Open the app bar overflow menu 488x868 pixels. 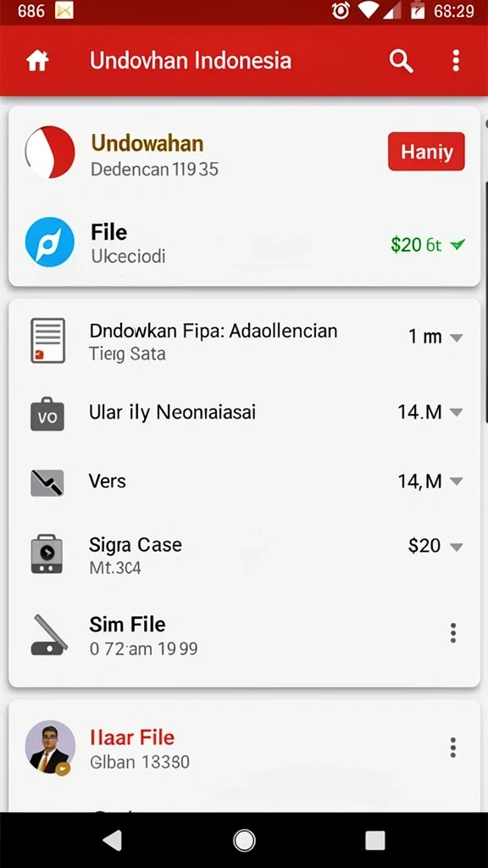coord(456,60)
